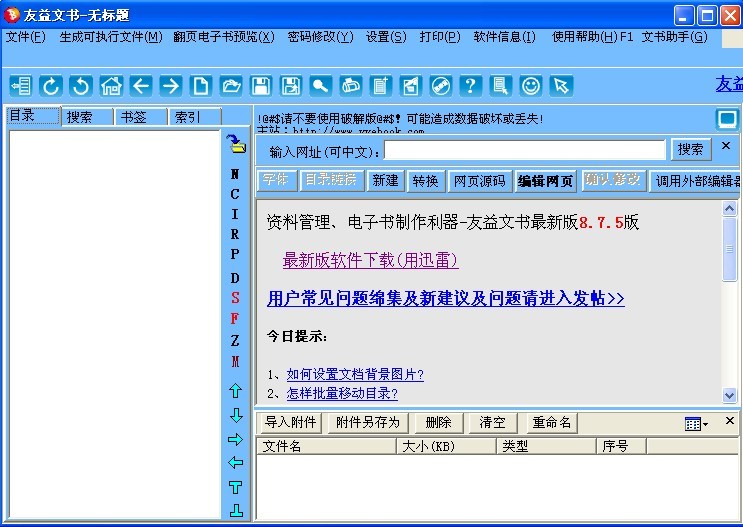The width and height of the screenshot is (743, 527).
Task: Click the R letter in the side strip
Action: (235, 234)
